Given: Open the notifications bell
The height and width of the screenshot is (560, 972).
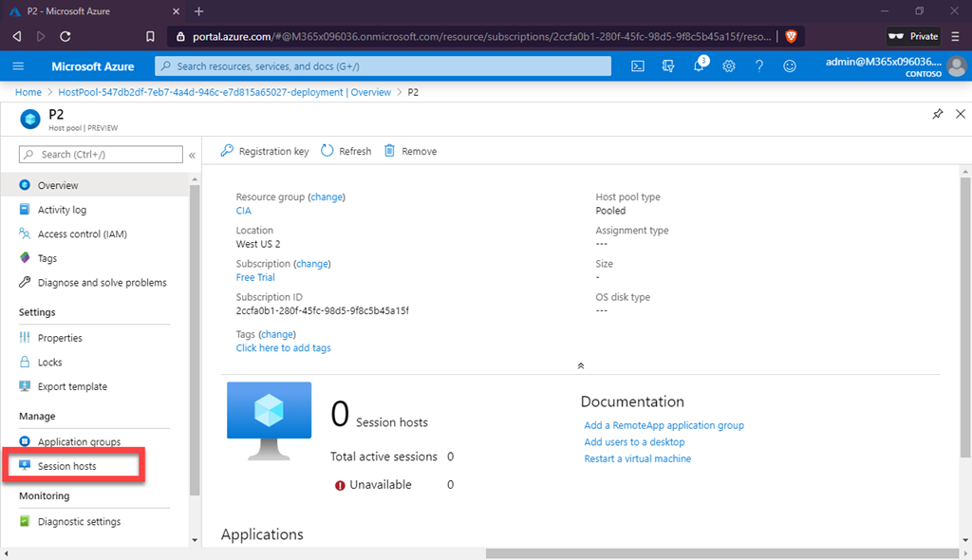Looking at the screenshot, I should click(x=699, y=66).
